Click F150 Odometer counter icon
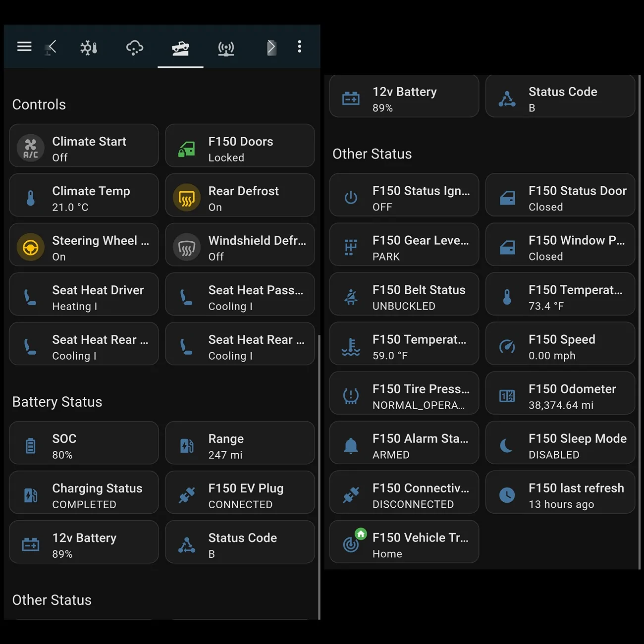This screenshot has width=644, height=644. tap(507, 396)
